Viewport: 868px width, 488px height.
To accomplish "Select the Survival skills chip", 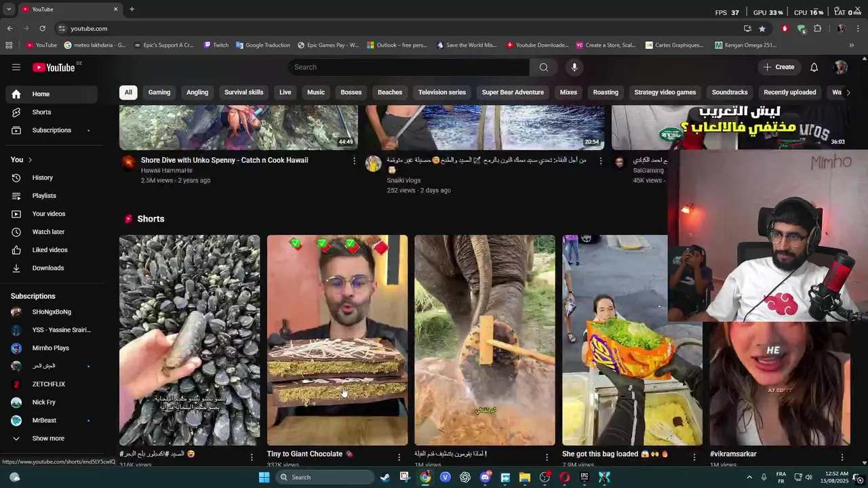I will [x=243, y=92].
